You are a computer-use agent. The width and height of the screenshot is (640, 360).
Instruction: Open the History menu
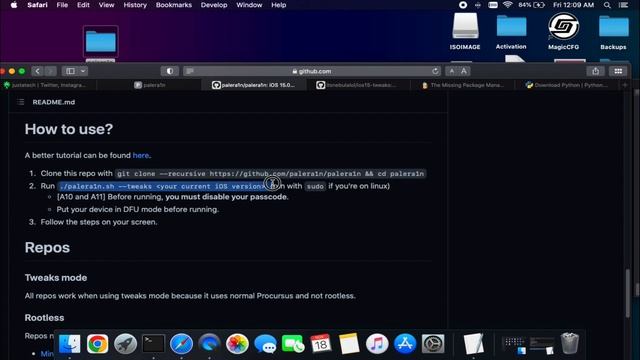(135, 5)
